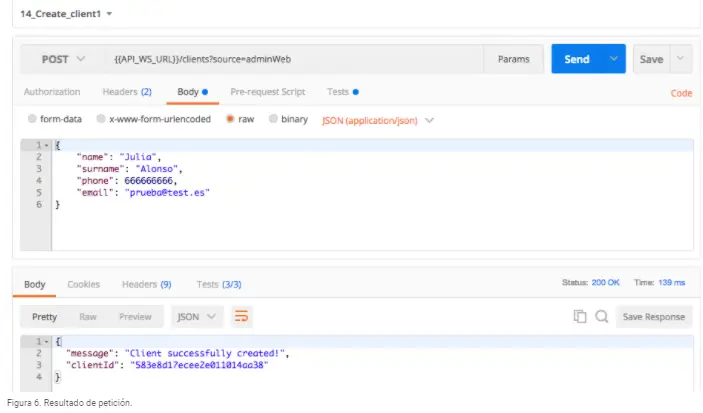Open the response JSON format dropdown
703x413 pixels.
(x=197, y=317)
